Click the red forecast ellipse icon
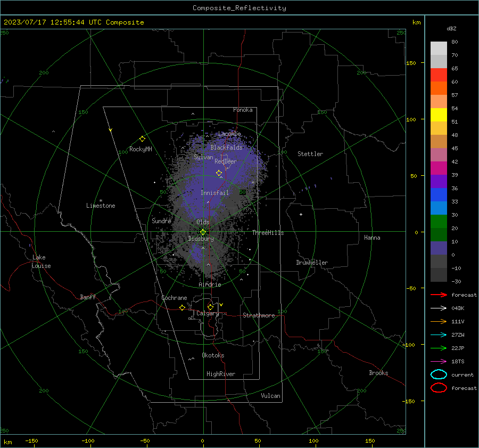This screenshot has width=479, height=448. tap(439, 388)
